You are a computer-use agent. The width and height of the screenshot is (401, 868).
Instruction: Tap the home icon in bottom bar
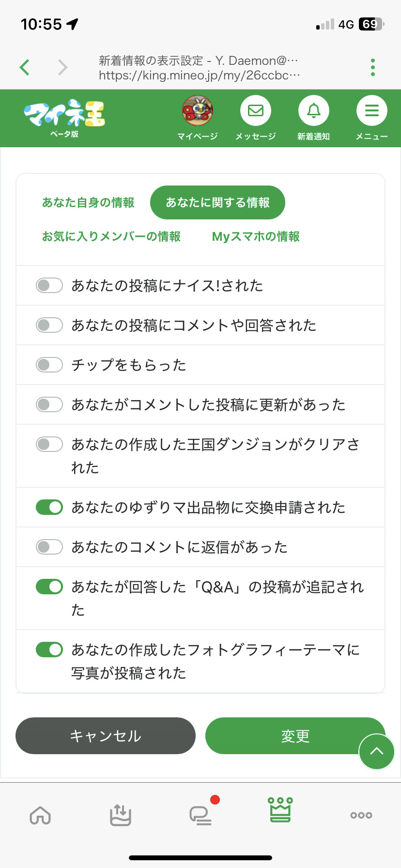point(40,815)
